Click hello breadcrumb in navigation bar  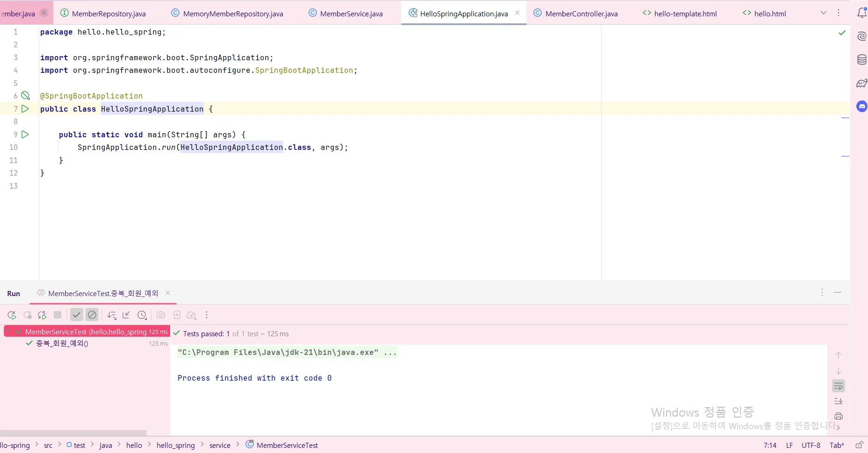tap(134, 446)
